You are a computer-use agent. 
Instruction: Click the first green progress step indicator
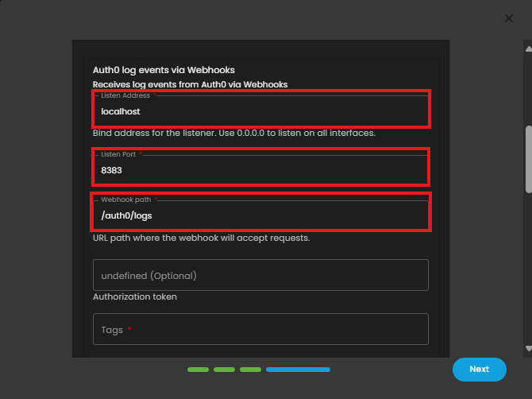199,370
